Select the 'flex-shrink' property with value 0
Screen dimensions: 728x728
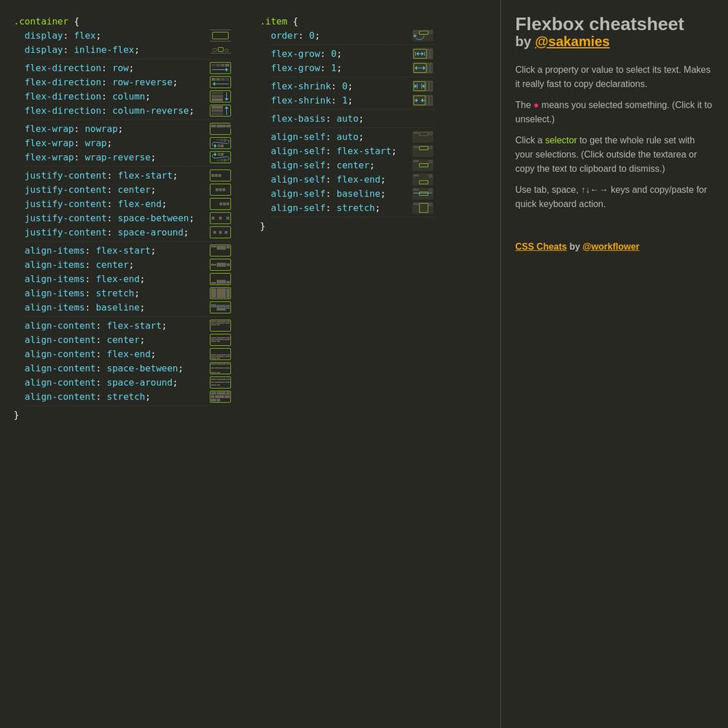(301, 87)
